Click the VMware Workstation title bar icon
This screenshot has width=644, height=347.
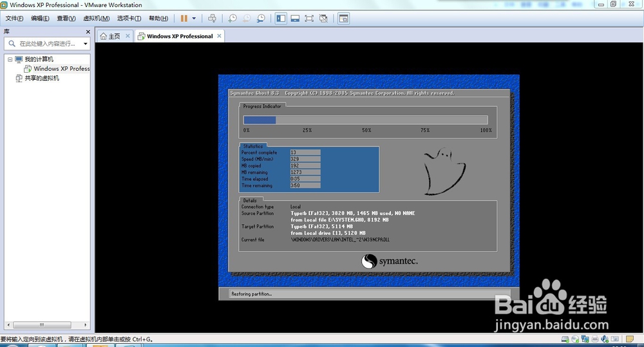4,5
